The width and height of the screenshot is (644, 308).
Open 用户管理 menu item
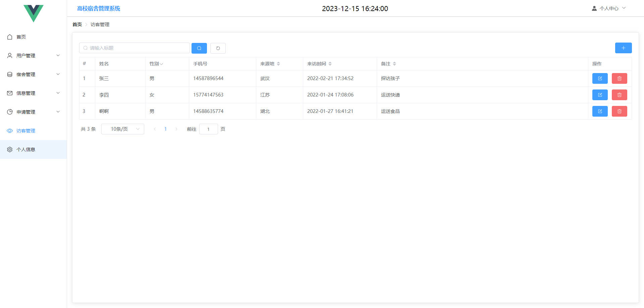point(34,56)
